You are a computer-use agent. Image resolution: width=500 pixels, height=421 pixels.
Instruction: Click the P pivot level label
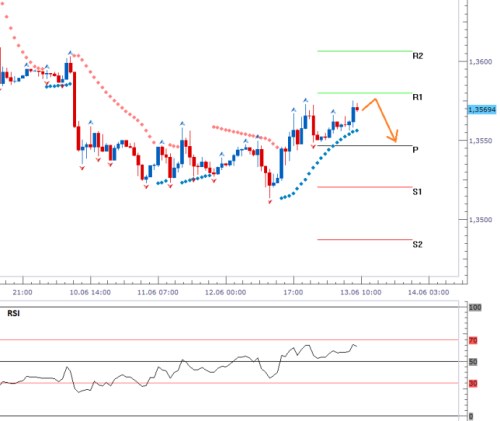(415, 150)
